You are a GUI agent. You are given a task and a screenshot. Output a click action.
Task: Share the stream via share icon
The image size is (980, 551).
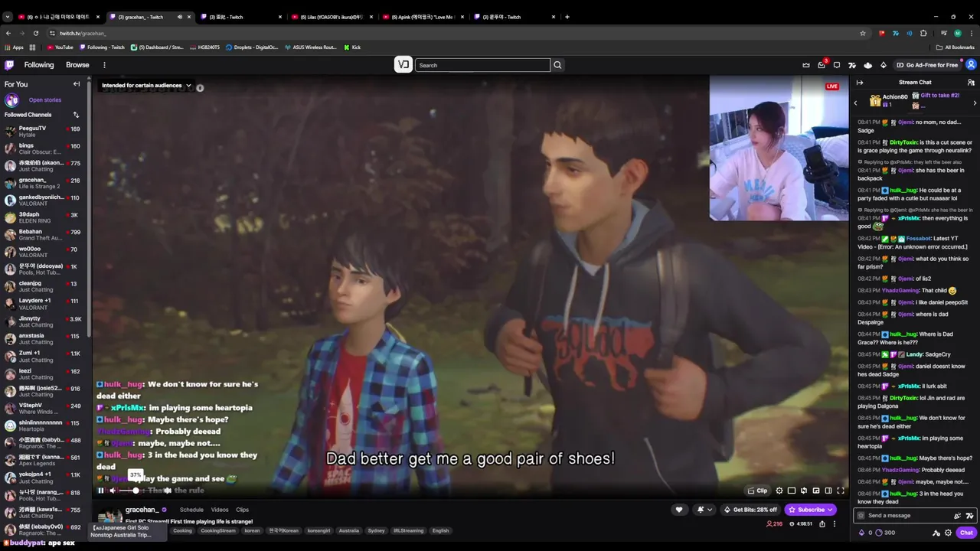click(x=822, y=524)
